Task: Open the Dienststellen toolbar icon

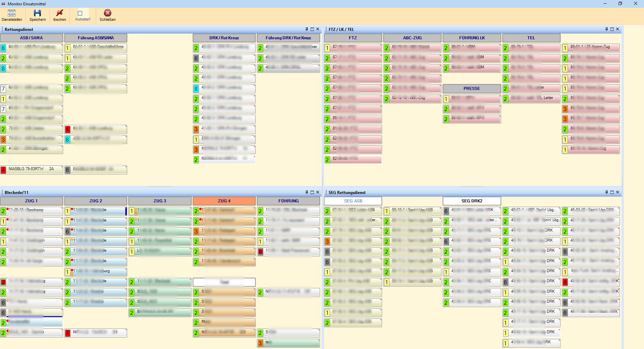Action: (12, 13)
